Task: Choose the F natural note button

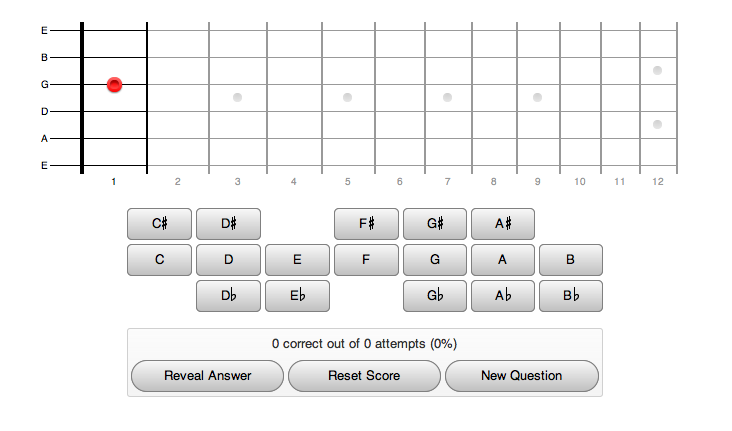Action: [x=366, y=260]
